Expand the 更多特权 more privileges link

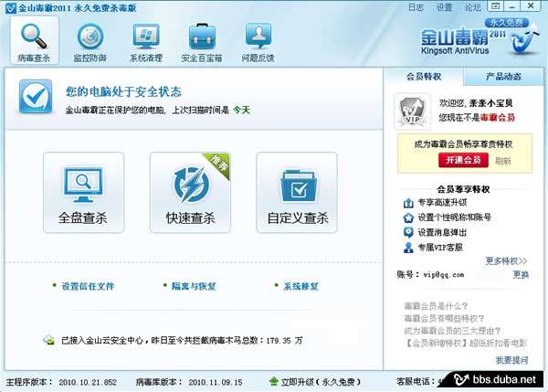point(506,260)
